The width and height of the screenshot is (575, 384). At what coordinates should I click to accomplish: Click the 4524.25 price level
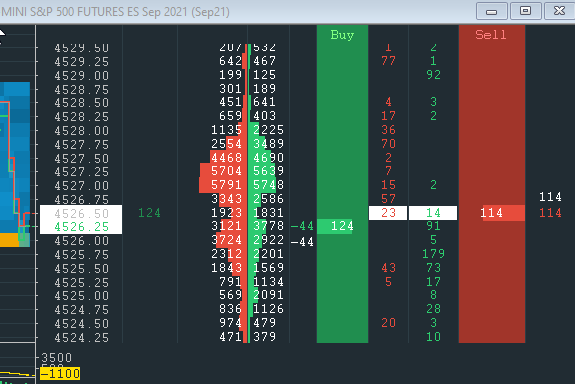[81, 337]
